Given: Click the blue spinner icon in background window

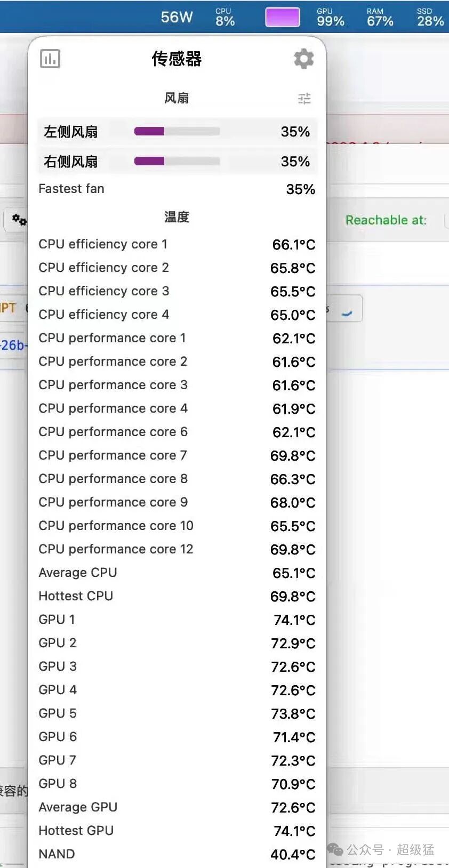Looking at the screenshot, I should [347, 313].
